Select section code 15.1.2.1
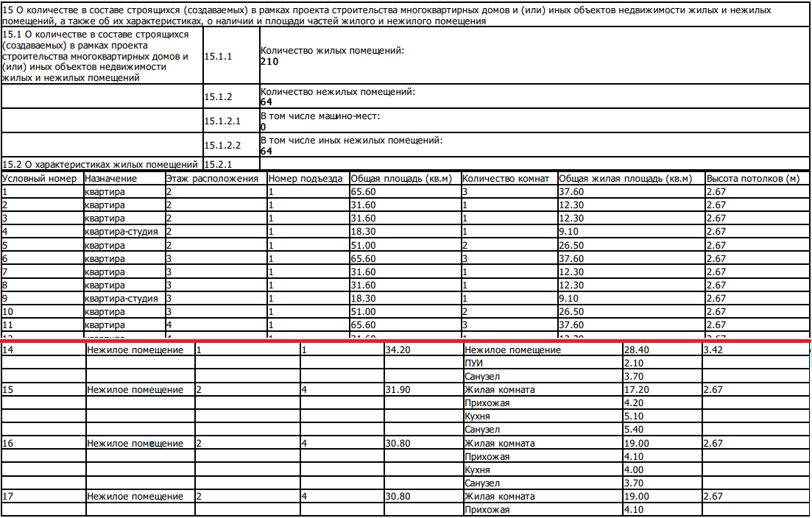Image resolution: width=812 pixels, height=518 pixels. point(222,121)
